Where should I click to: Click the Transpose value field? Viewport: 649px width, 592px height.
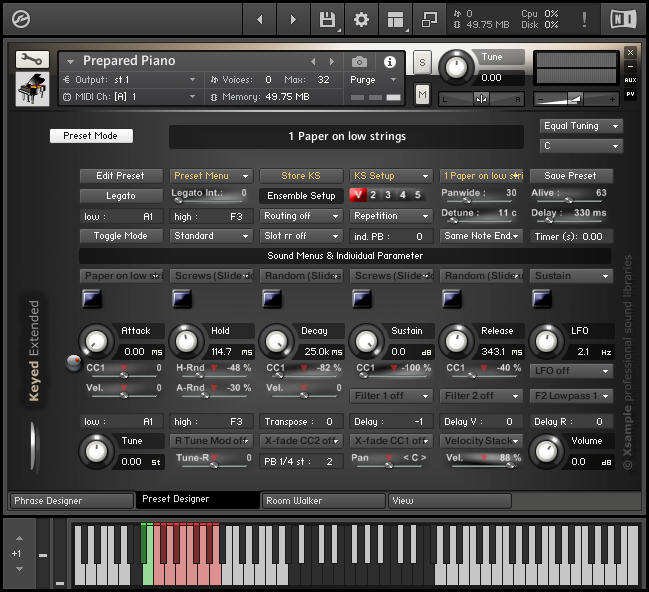click(301, 421)
